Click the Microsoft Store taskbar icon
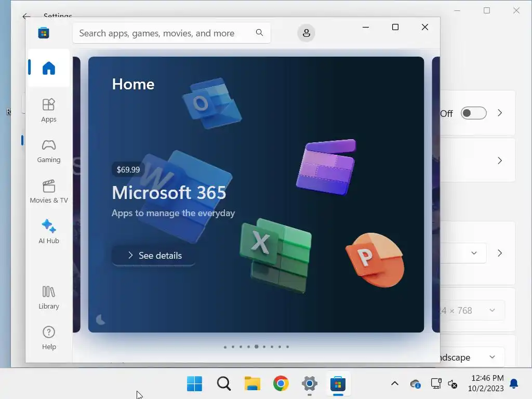This screenshot has width=532, height=399. point(338,384)
